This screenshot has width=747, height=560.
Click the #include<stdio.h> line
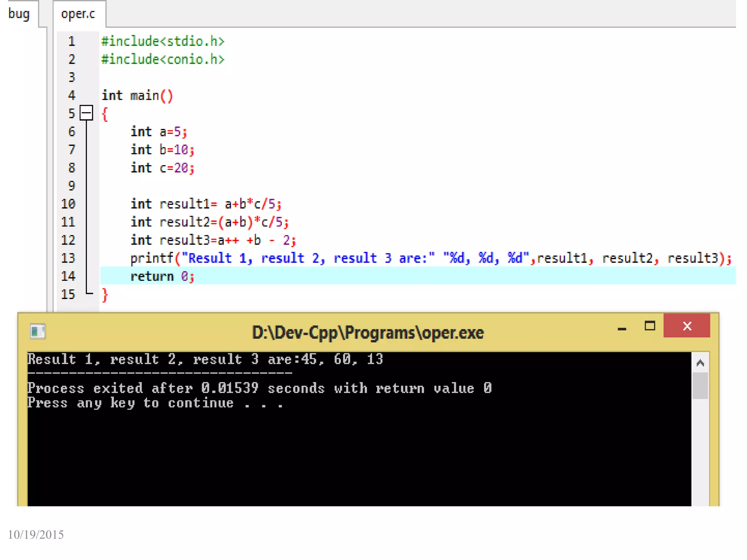[163, 41]
